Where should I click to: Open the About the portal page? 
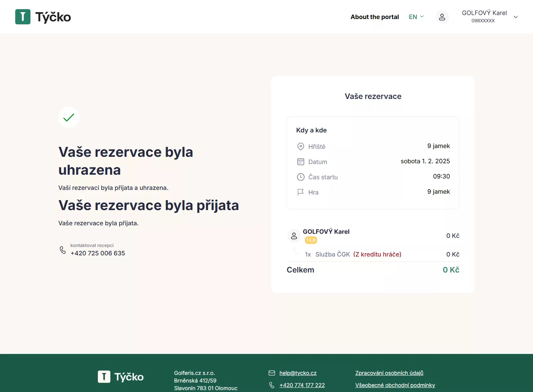(375, 17)
